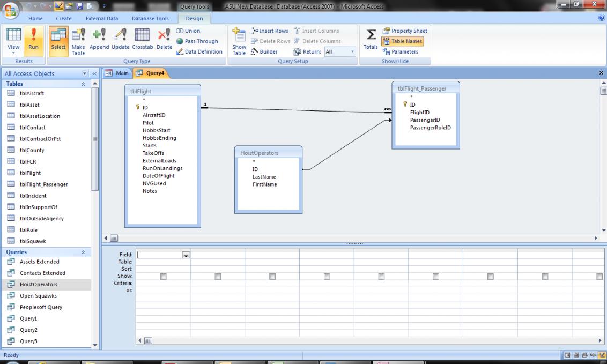Toggle Show checkbox in sixth grid column
The width and height of the screenshot is (607, 364).
click(436, 277)
